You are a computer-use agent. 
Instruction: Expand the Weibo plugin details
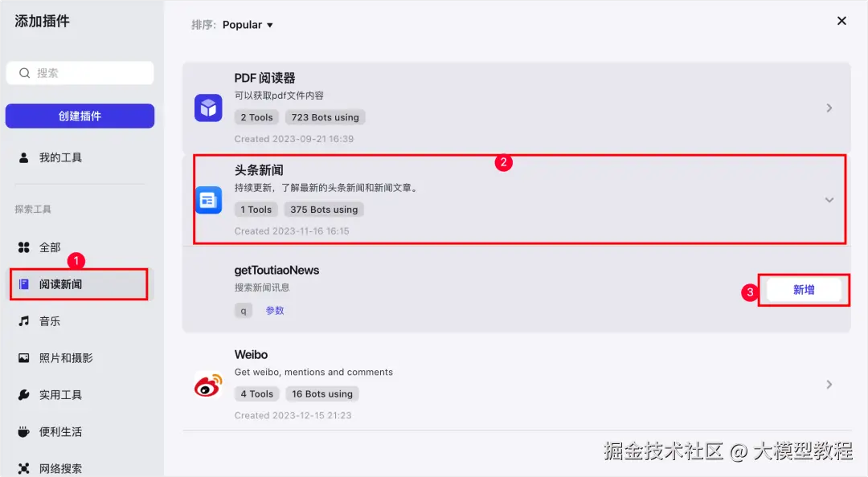(x=829, y=384)
